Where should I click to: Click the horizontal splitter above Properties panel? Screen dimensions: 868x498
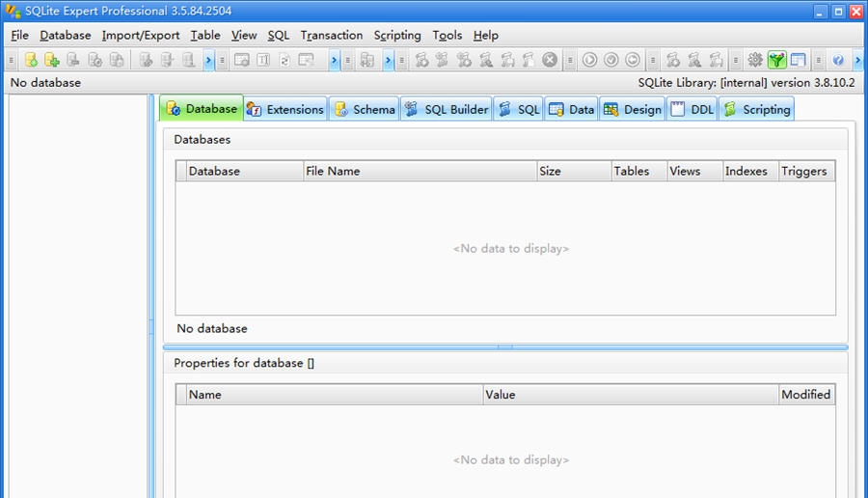pos(505,347)
